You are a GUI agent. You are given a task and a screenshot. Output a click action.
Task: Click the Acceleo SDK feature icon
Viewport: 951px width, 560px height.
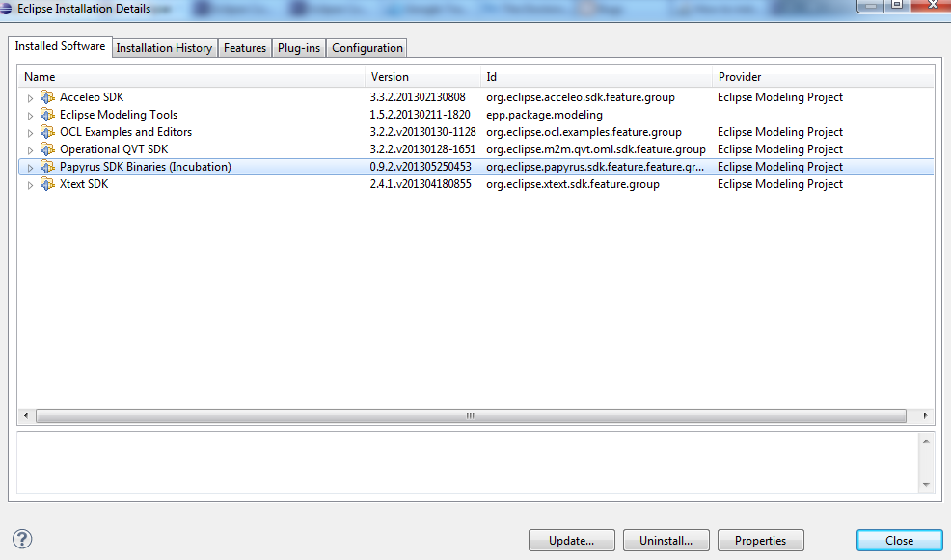(x=47, y=97)
